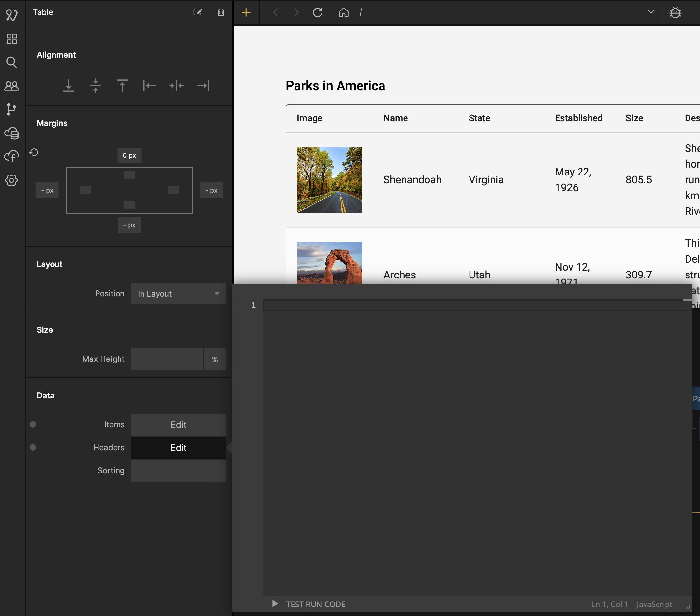Screen dimensions: 700x616
Task: Click the Home icon in preview bar
Action: 343,13
